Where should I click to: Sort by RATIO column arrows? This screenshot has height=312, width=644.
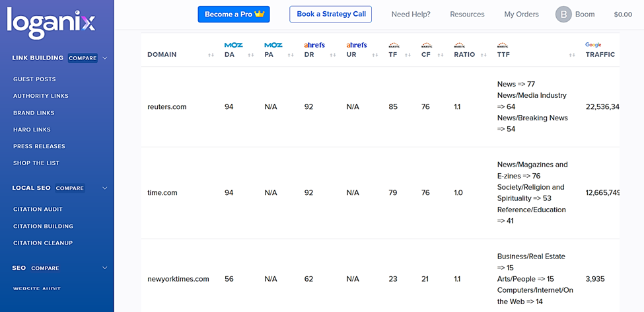point(483,55)
